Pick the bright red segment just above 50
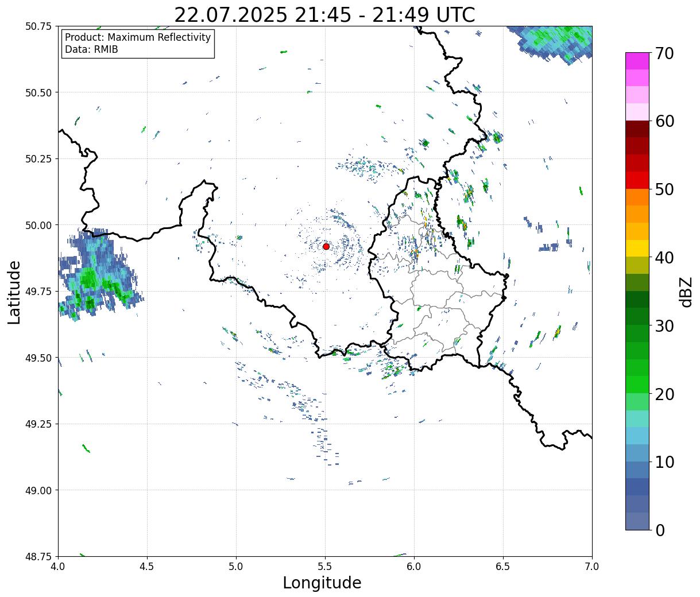Screen dimensions: 700x597 click(x=637, y=180)
